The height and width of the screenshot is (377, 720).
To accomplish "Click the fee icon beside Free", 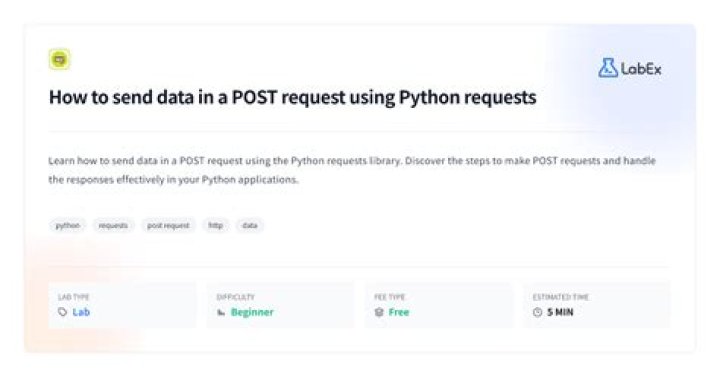I will point(379,312).
